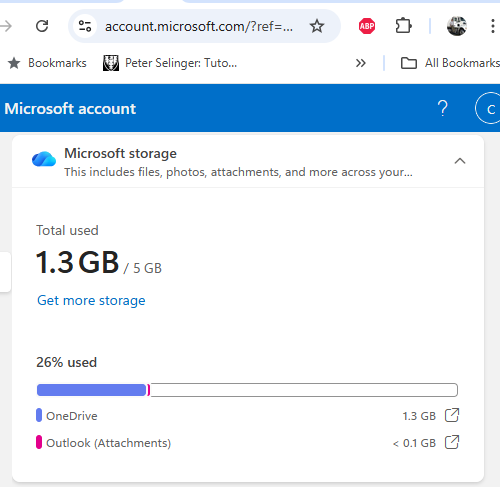Click the storage usage progress bar

[x=247, y=390]
